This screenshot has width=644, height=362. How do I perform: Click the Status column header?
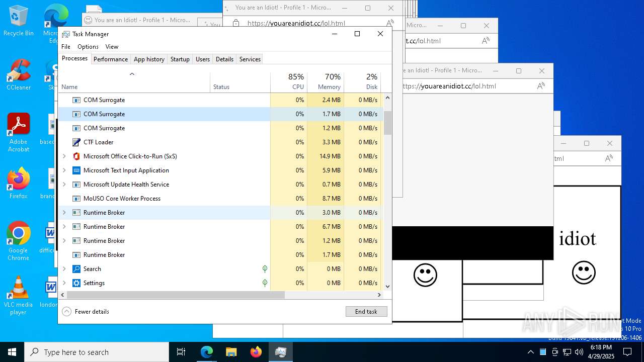[x=240, y=82]
